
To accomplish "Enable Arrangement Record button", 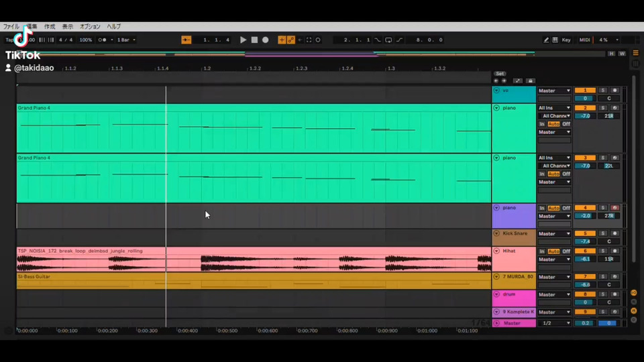I will pyautogui.click(x=266, y=40).
